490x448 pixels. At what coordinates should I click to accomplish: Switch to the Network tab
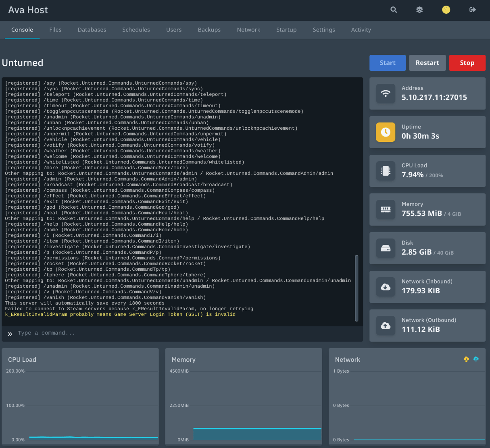click(248, 30)
